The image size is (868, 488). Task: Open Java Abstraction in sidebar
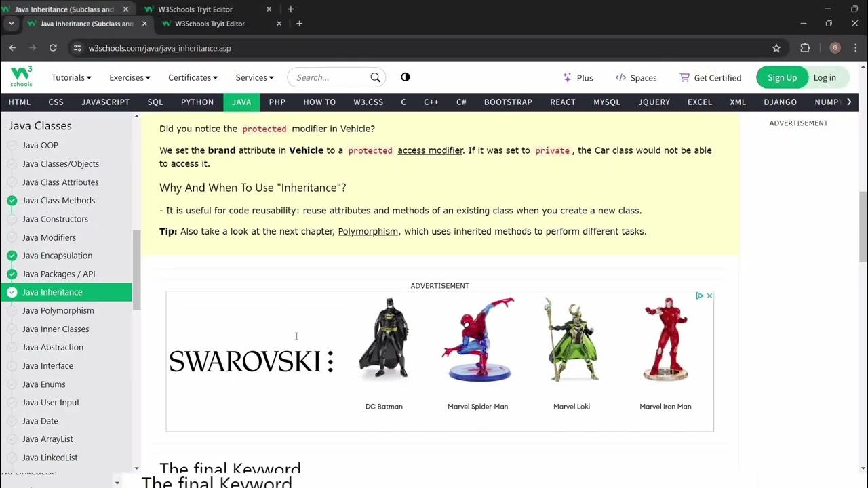pos(53,347)
